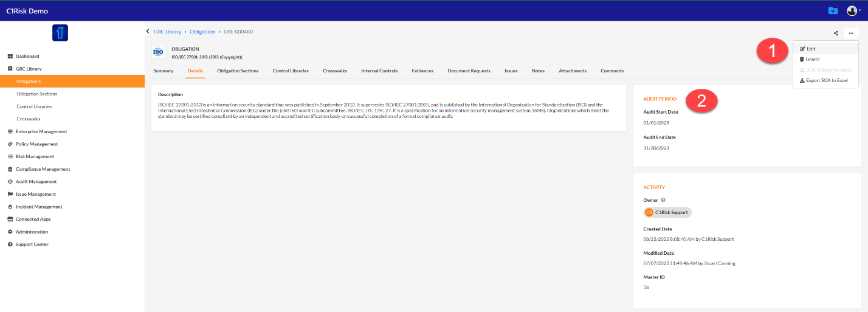Click Master ID value 36
The width and height of the screenshot is (868, 312).
coord(646,287)
